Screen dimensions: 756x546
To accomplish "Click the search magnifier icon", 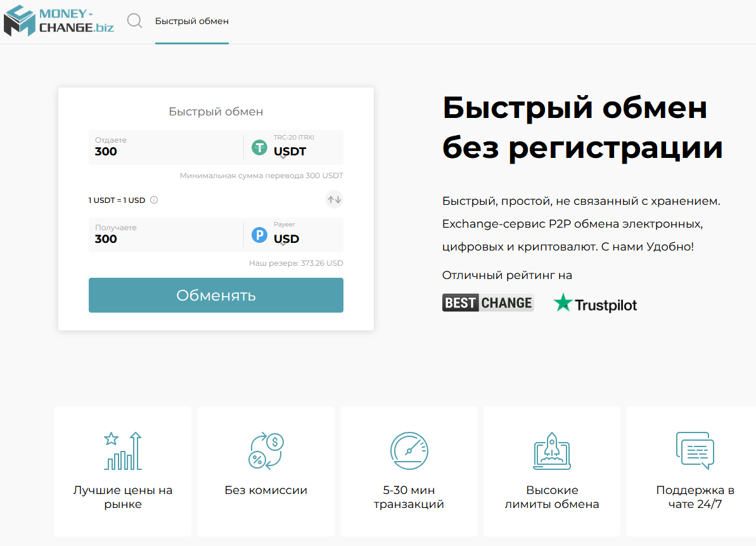I will (134, 21).
